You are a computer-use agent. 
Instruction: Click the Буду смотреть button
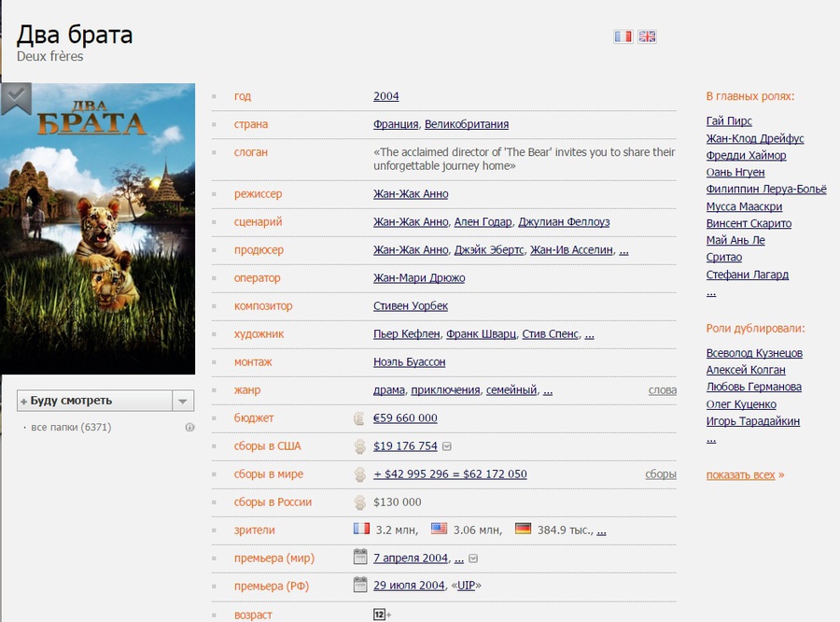pos(94,401)
